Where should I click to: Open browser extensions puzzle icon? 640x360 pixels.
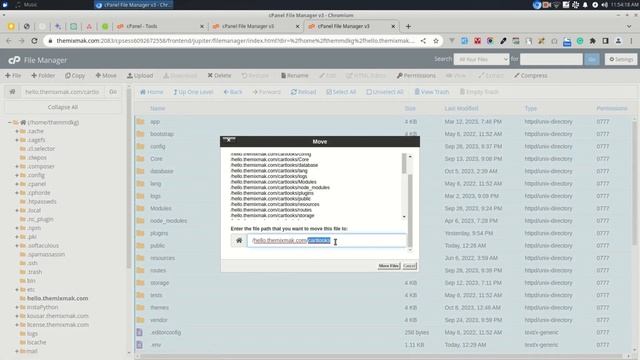592,41
